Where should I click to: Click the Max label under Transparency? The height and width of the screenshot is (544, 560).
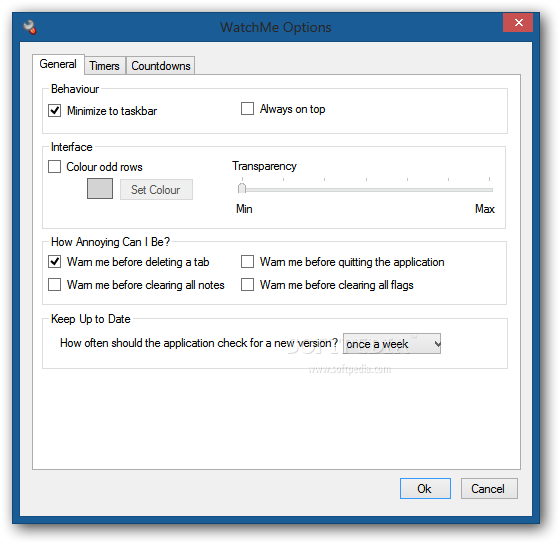pos(485,209)
